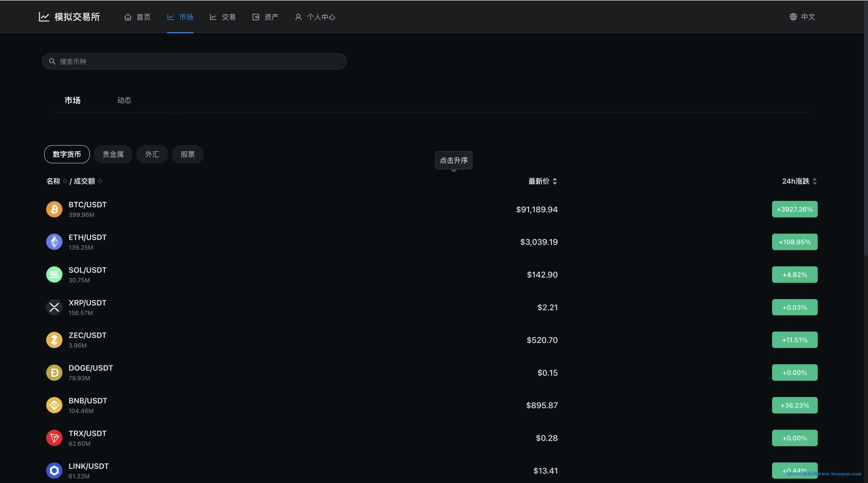Switch to the 动态 tab
Viewport: 868px width, 483px height.
[x=124, y=100]
